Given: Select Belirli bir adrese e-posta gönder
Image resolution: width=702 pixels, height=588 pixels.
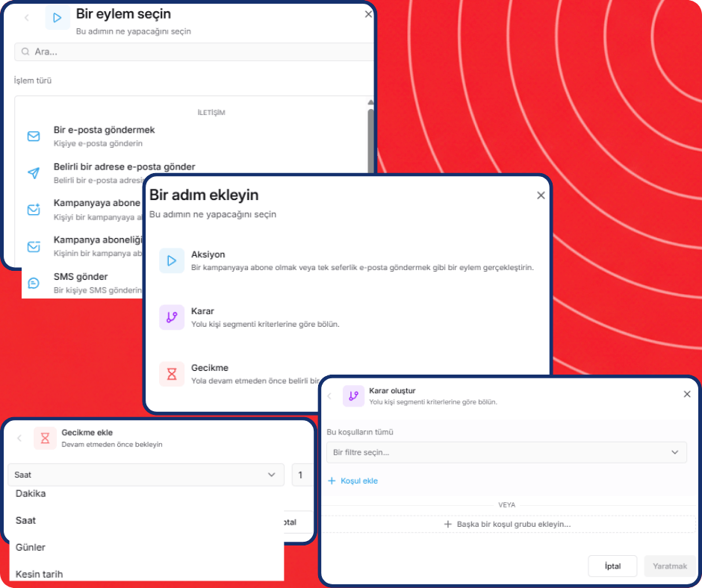Looking at the screenshot, I should 124,167.
